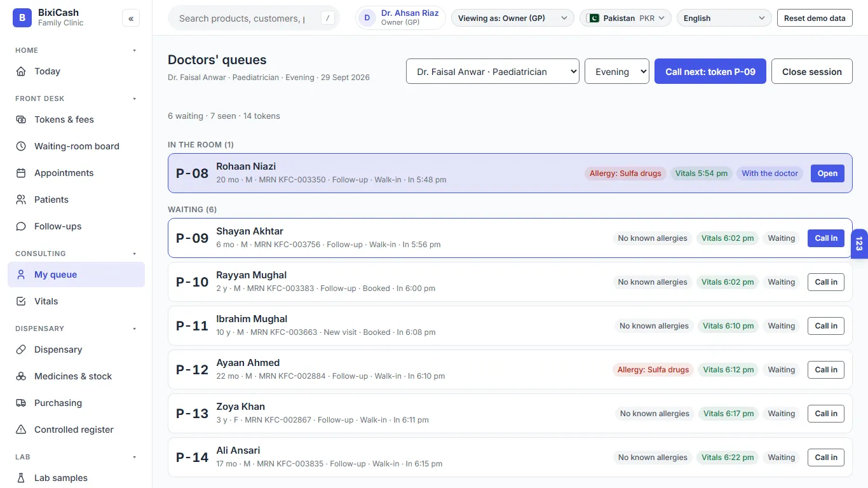Click the Lab samples flask icon
This screenshot has height=488, width=868.
click(22, 478)
